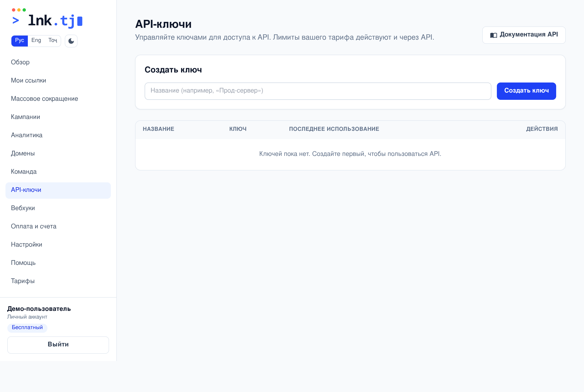Click the Личный аккаунт label
This screenshot has height=392, width=584.
pyautogui.click(x=27, y=317)
